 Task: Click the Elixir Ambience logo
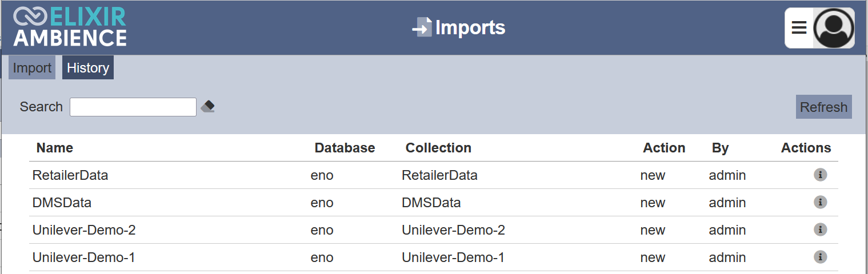(70, 27)
